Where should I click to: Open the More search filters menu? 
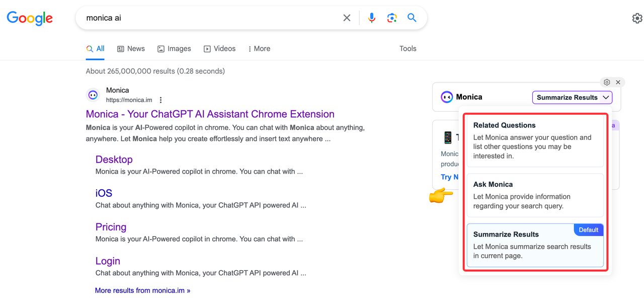click(259, 49)
